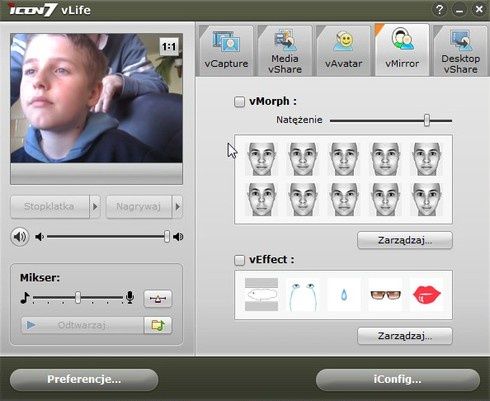Enable the vMorph checkbox

(239, 102)
